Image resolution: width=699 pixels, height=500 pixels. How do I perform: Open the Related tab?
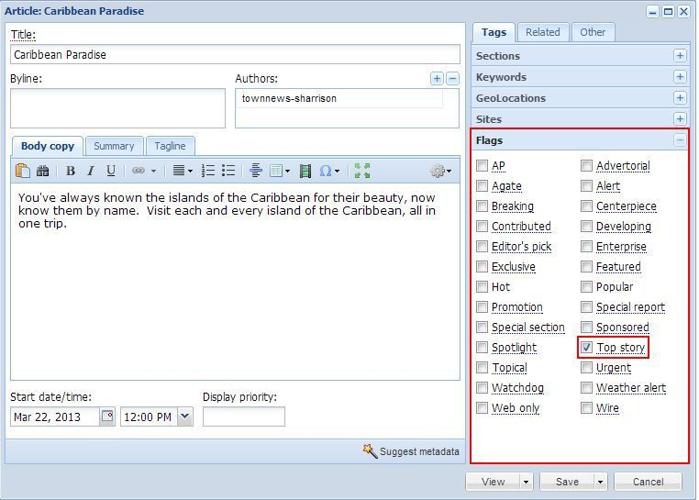click(x=543, y=32)
